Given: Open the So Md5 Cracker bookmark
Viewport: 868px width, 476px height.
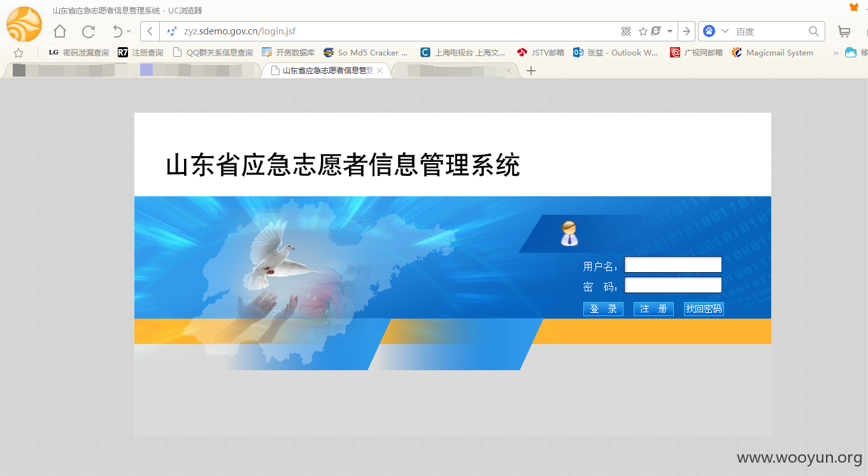Looking at the screenshot, I should tap(366, 53).
